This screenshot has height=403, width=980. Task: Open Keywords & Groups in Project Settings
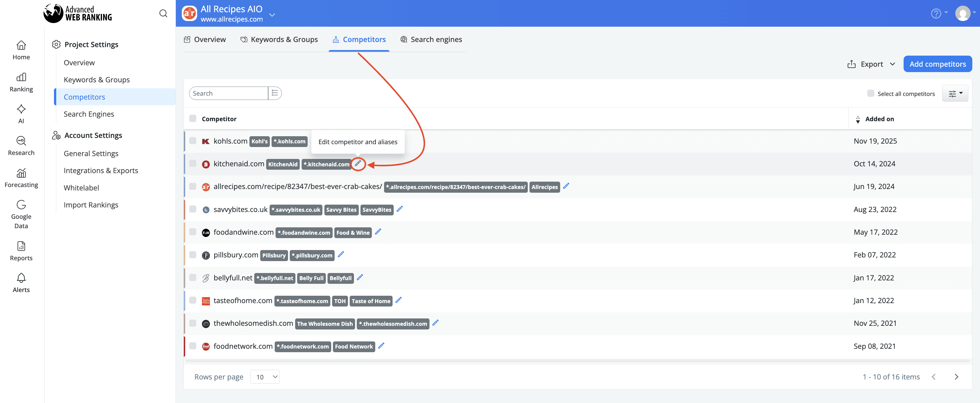(x=97, y=79)
